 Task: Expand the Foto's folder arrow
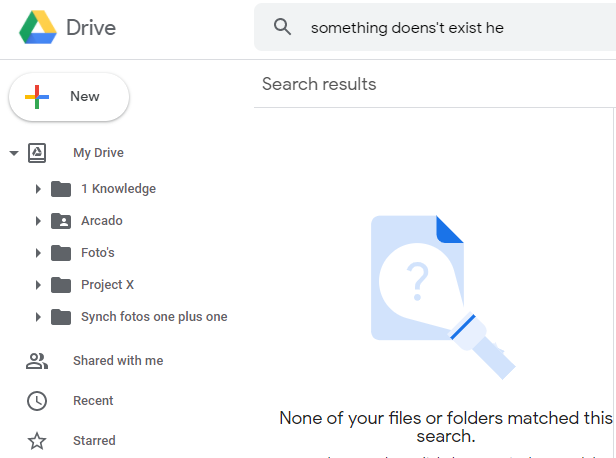[38, 253]
